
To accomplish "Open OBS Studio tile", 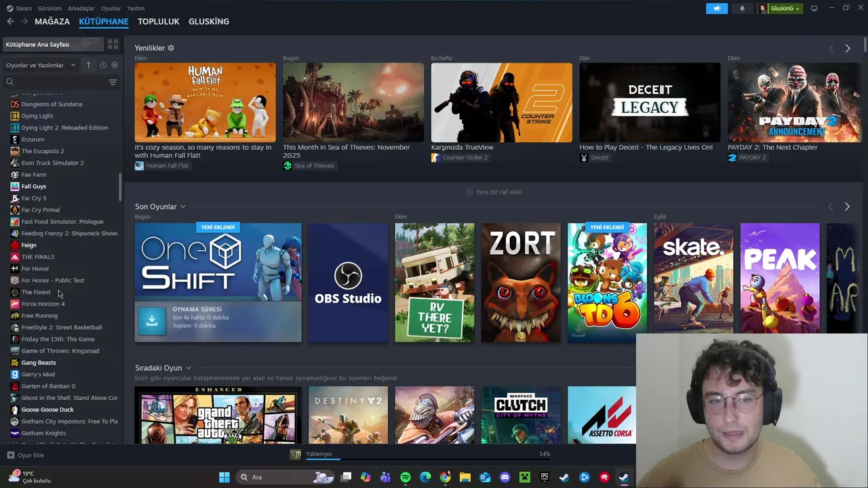I will pyautogui.click(x=348, y=283).
